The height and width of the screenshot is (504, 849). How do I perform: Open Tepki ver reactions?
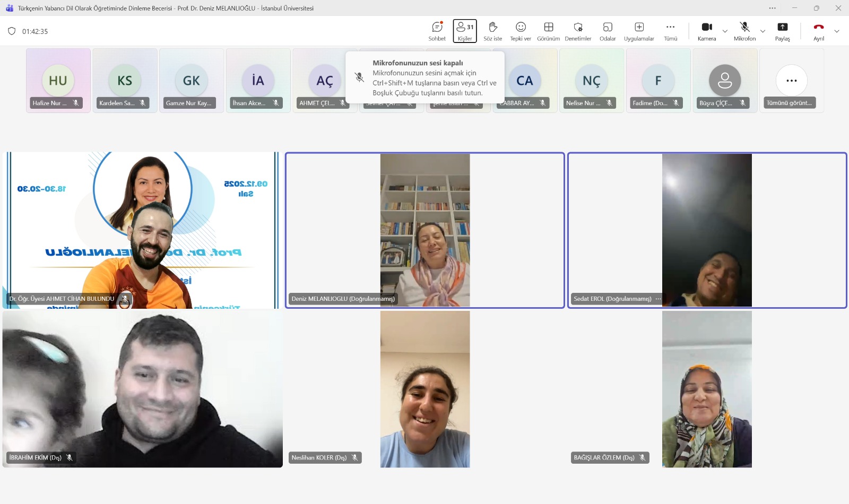point(521,31)
